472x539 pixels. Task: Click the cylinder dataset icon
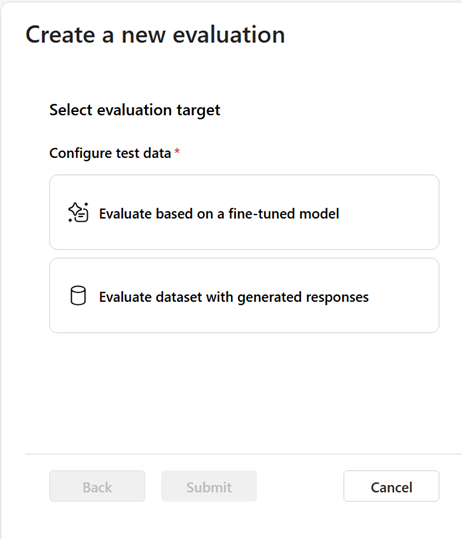point(78,296)
